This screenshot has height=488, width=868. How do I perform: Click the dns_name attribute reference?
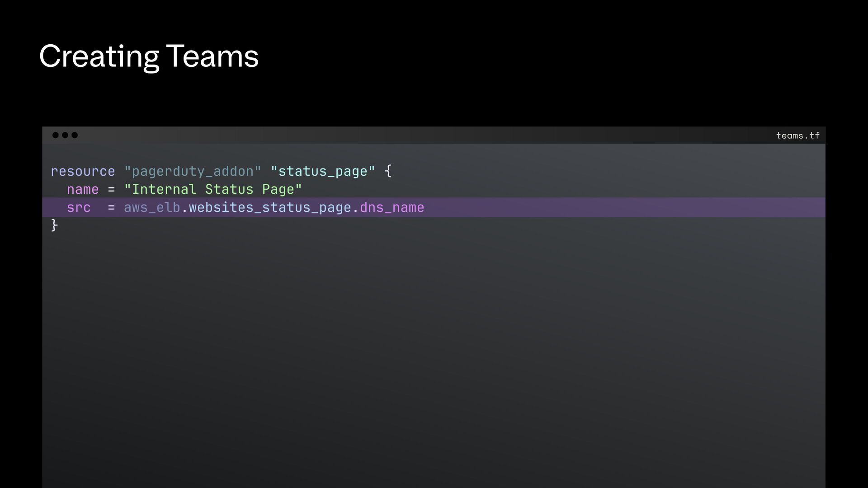[392, 207]
